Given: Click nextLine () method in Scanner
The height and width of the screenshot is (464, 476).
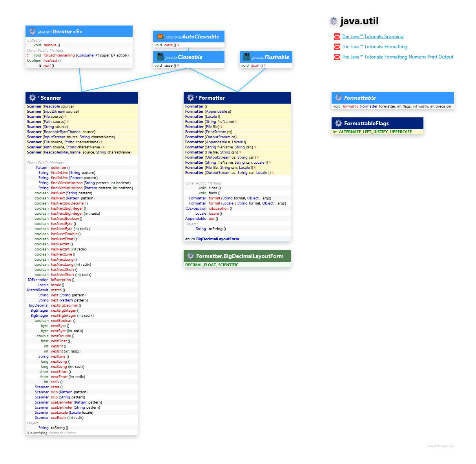Looking at the screenshot, I should pyautogui.click(x=60, y=356).
